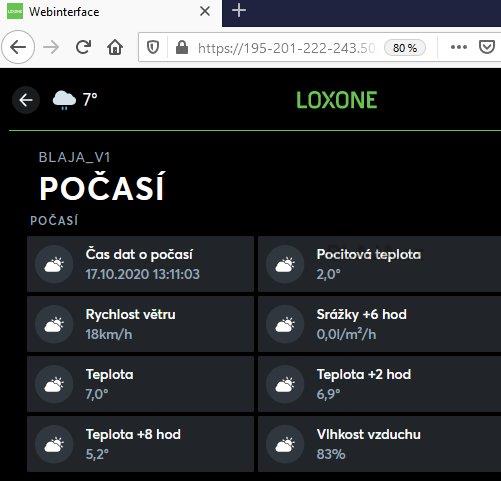Screen dimensions: 501x481
Task: Open a new browser tab
Action: tap(239, 11)
